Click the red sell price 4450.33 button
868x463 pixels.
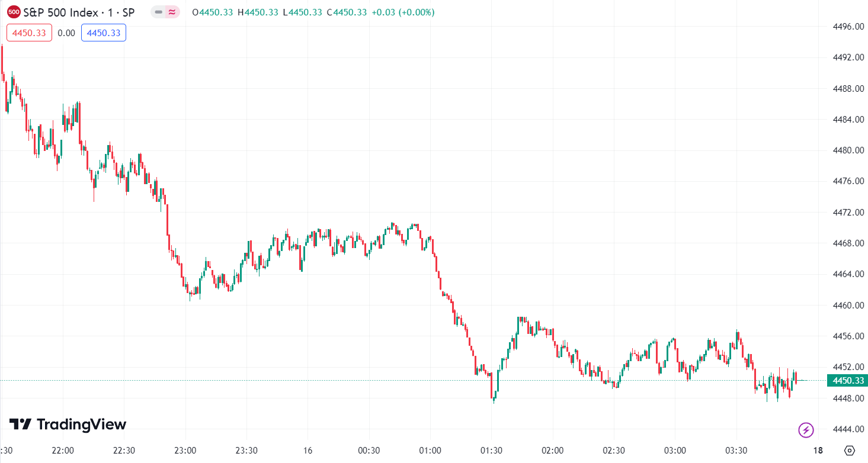30,33
